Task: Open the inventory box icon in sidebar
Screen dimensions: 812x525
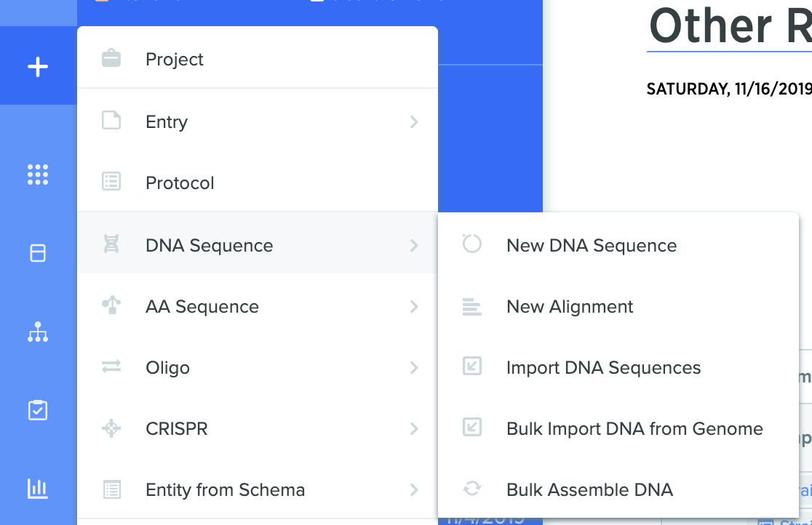Action: [x=38, y=253]
